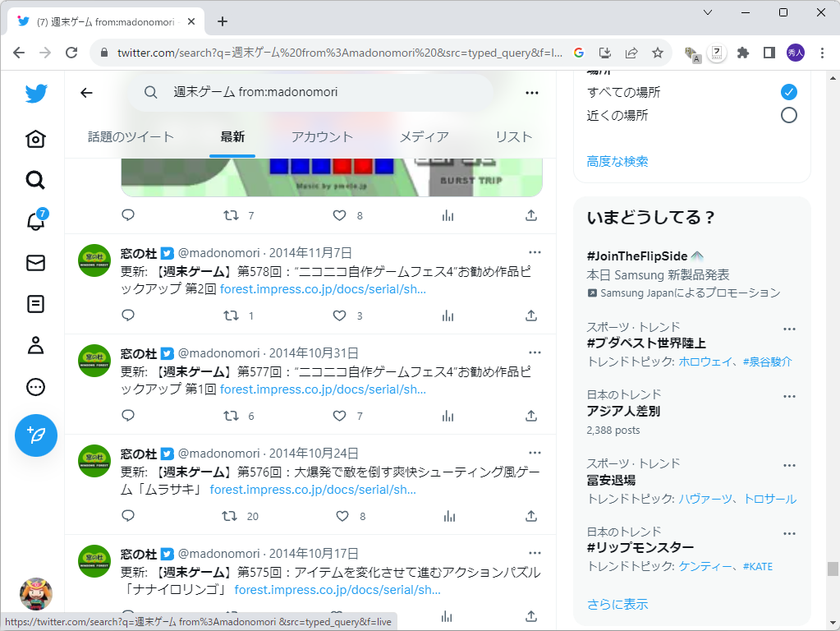Show more trends via さらに表示

pos(617,603)
